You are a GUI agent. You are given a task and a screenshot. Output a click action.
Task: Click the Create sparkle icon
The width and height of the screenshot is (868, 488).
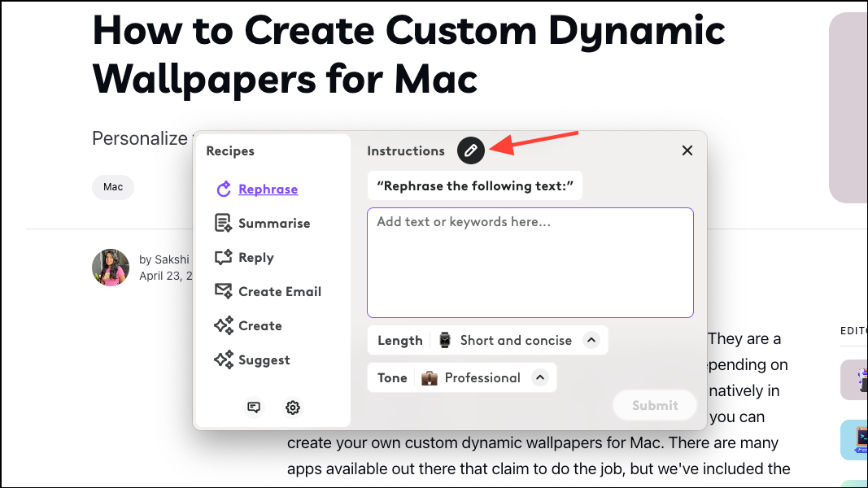pos(224,326)
